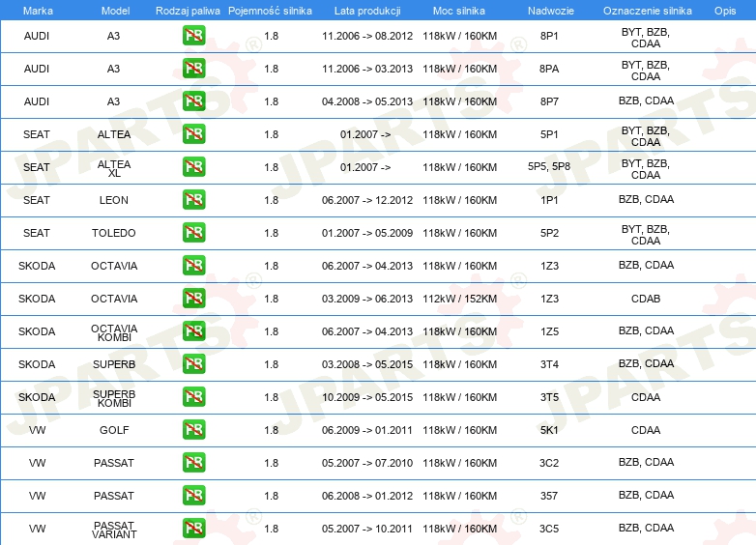The image size is (756, 545).
Task: Select the TOLEDO model cell
Action: [114, 233]
